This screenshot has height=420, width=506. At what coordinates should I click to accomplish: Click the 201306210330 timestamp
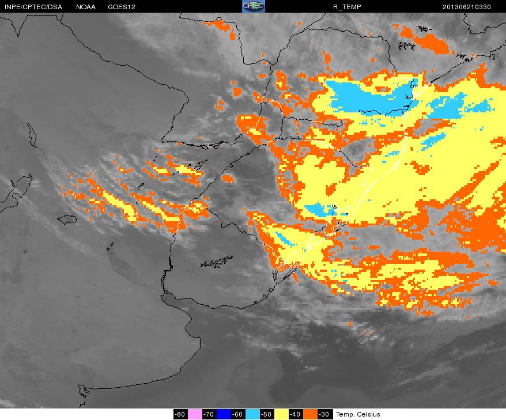pos(467,7)
